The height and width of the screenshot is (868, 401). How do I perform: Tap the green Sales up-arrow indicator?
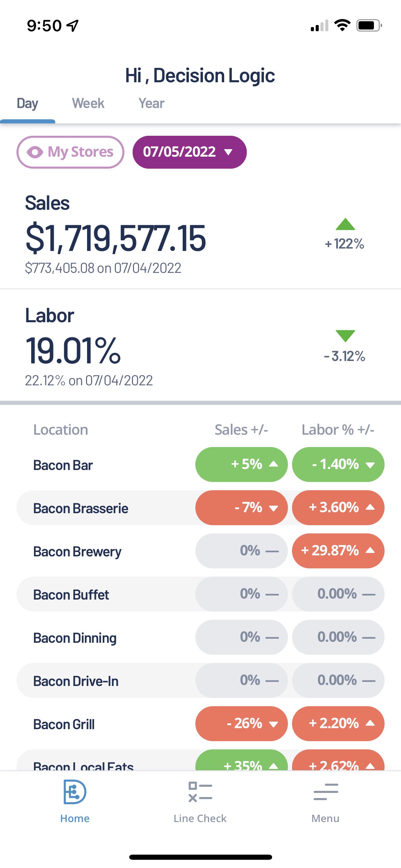(x=345, y=224)
